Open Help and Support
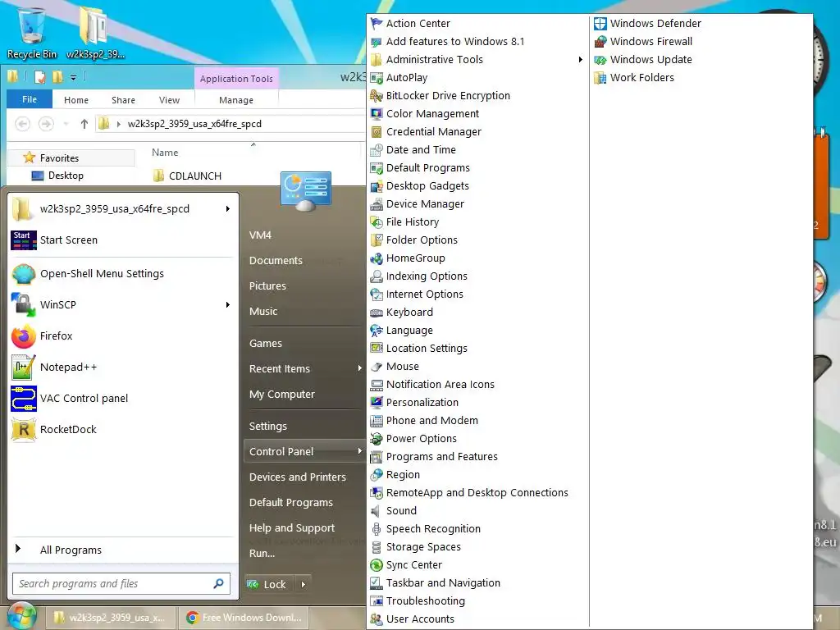This screenshot has width=840, height=630. click(292, 528)
